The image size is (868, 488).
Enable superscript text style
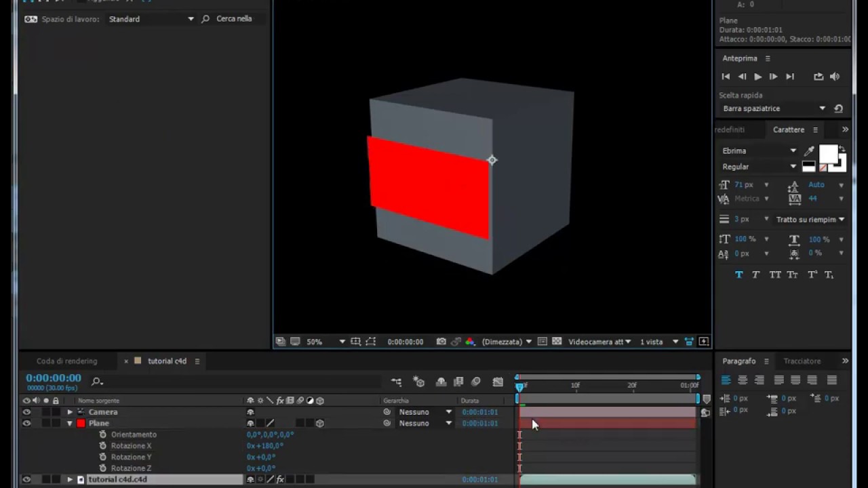(x=812, y=274)
